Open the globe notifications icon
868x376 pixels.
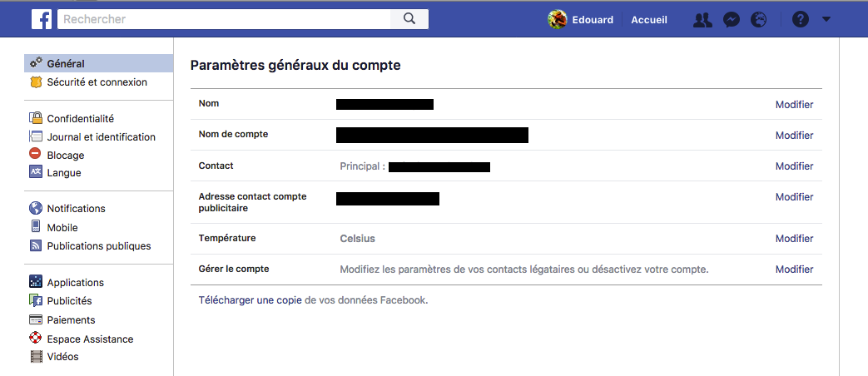click(759, 20)
